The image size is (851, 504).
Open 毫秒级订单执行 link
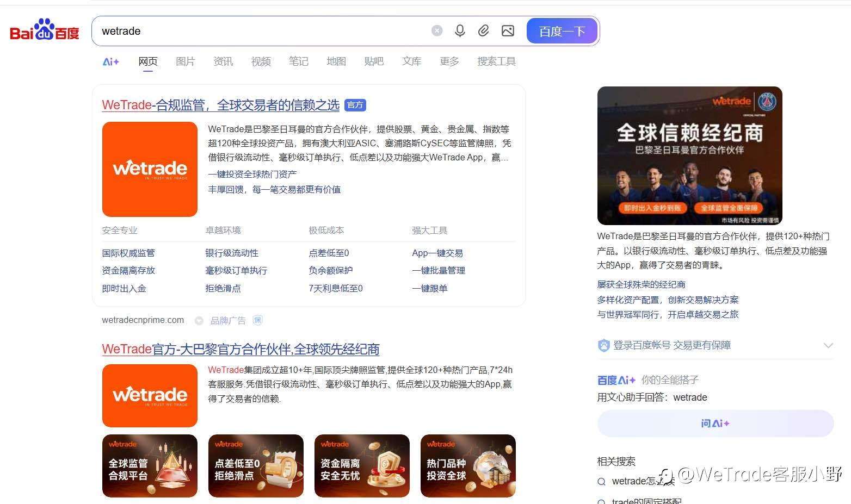pos(236,271)
